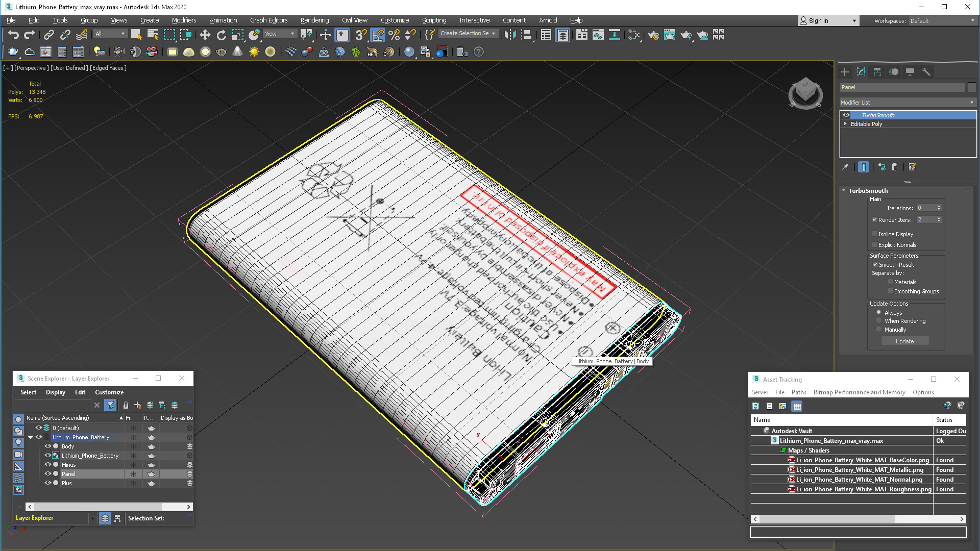Toggle Angle Snap icon
Screen dimensions: 980x551
(x=378, y=35)
